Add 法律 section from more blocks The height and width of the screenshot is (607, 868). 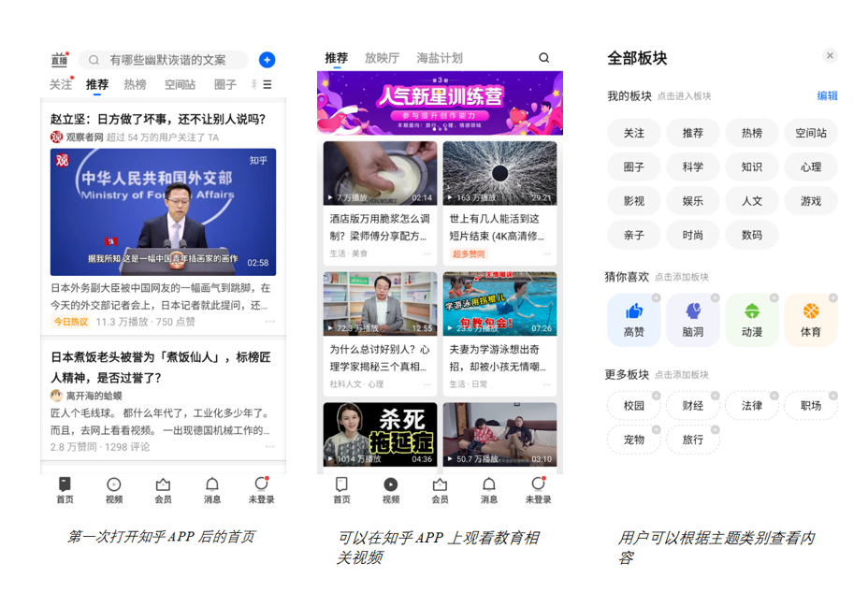(752, 406)
